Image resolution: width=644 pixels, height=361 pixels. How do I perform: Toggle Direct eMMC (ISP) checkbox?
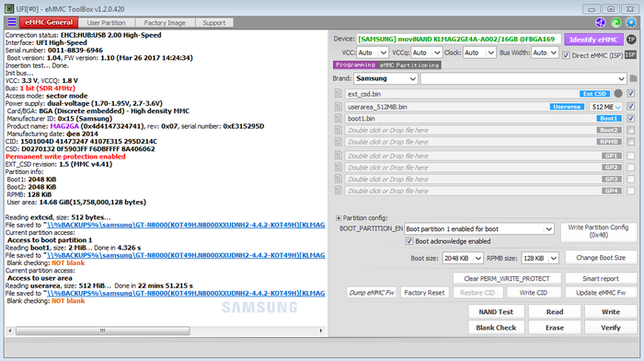tap(566, 55)
